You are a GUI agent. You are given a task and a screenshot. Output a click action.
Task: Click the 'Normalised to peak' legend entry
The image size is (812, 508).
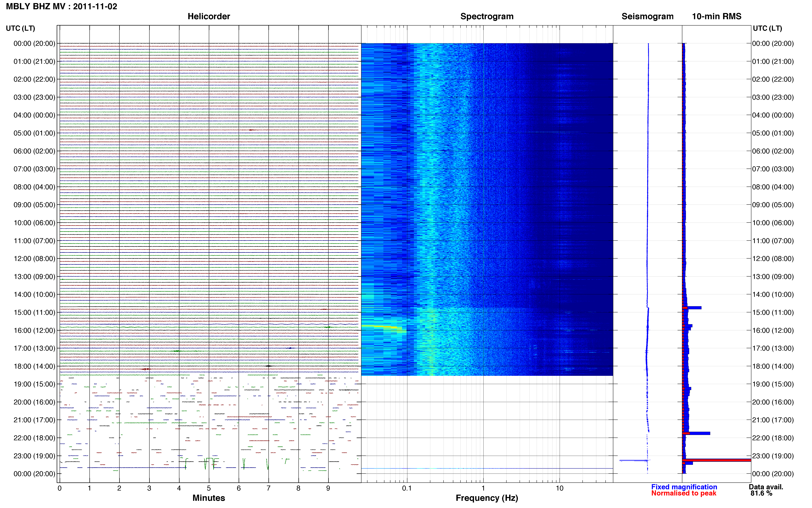point(684,493)
